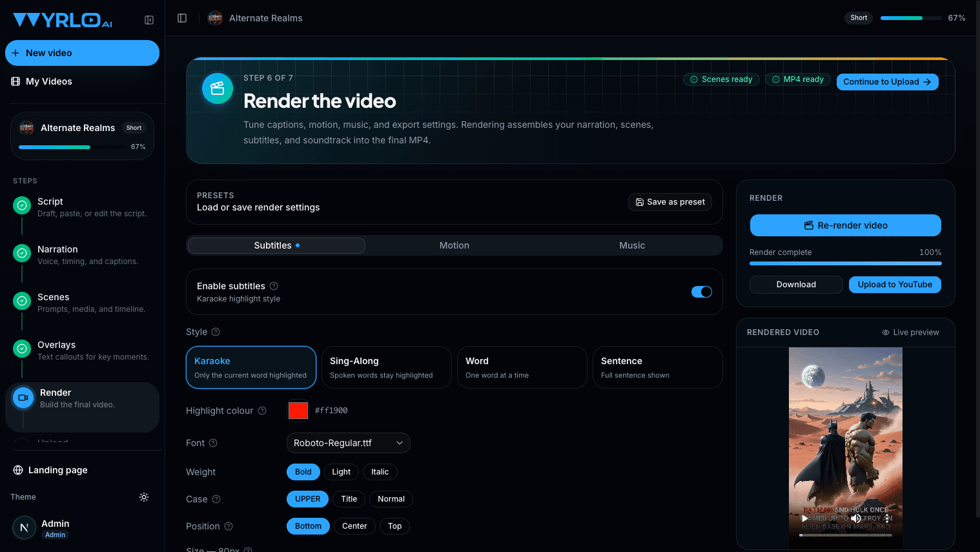This screenshot has width=980, height=552.
Task: Click the Scenes ready status badge
Action: click(x=721, y=79)
